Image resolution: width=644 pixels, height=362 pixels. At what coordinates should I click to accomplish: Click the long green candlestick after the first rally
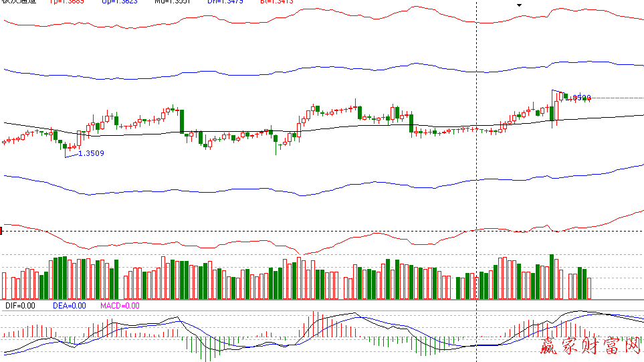click(x=181, y=119)
